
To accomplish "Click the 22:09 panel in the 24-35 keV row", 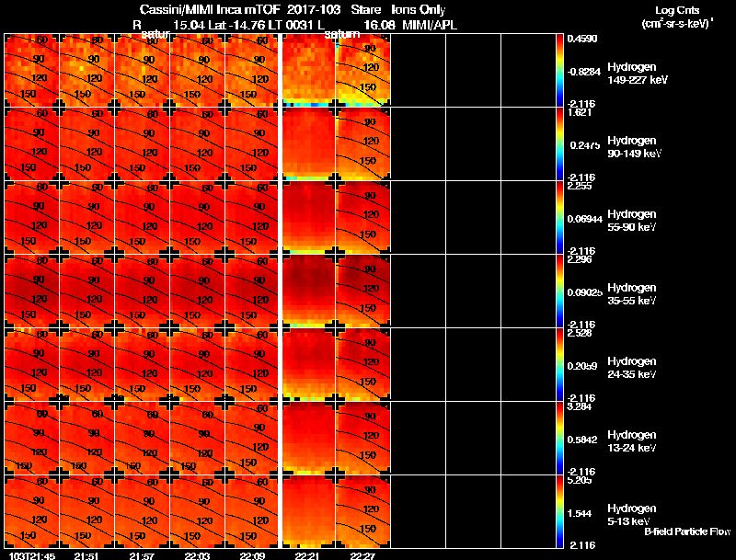I will coord(252,364).
